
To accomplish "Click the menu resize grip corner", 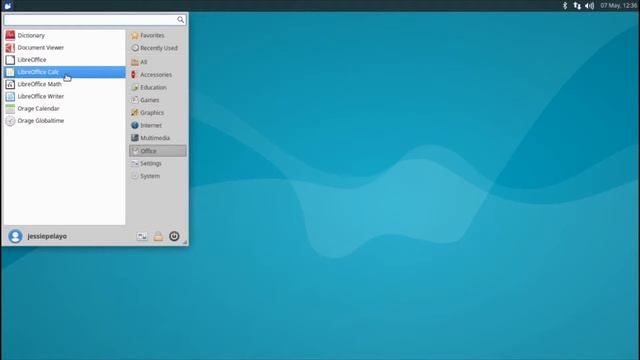I will coord(185,242).
